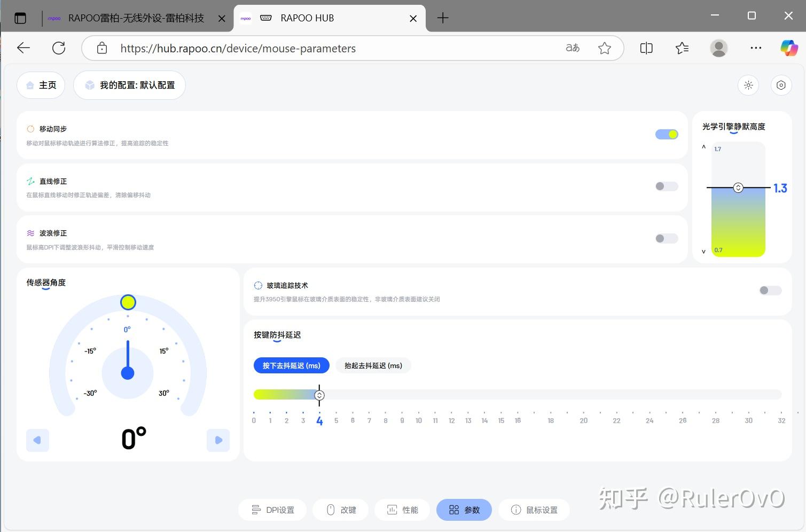806x532 pixels.
Task: Open the DPI设置 tab
Action: (x=272, y=510)
